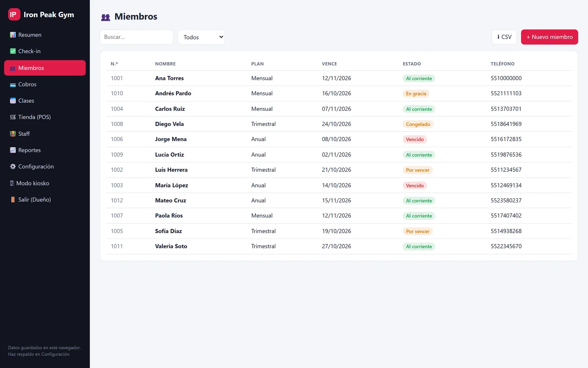Viewport: 588px width, 368px height.
Task: Click the Modo kiosko device icon
Action: [x=12, y=183]
